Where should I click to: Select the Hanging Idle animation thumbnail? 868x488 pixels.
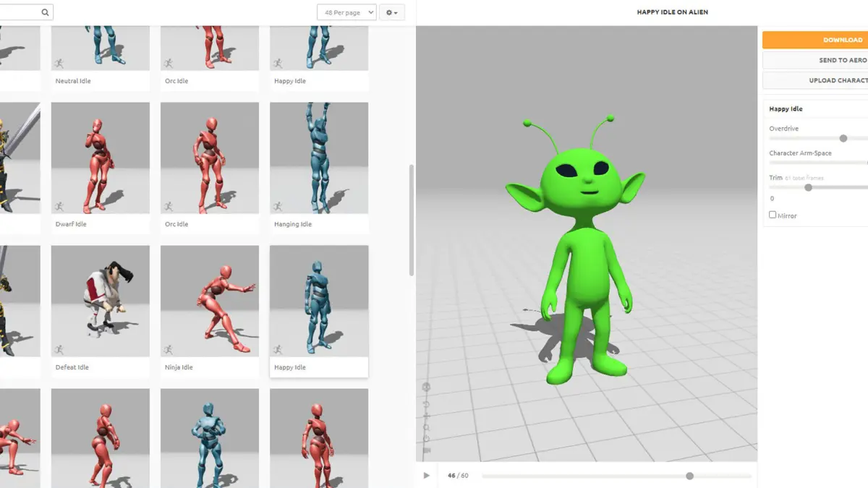319,158
